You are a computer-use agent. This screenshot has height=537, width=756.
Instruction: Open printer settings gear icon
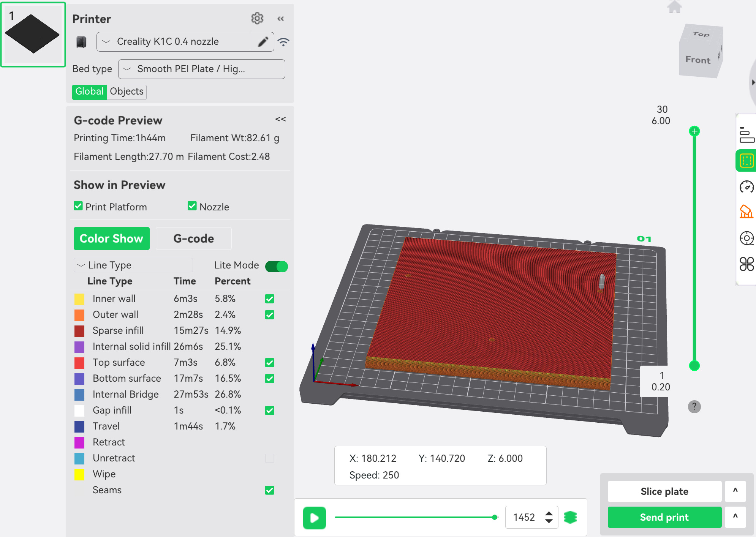click(257, 18)
